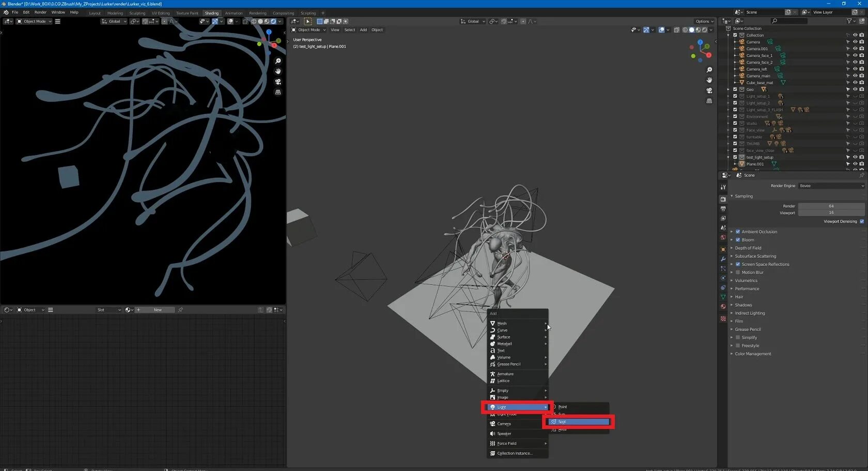Open the Texture properties checker icon
Viewport: 868px width, 471px height.
[723, 318]
